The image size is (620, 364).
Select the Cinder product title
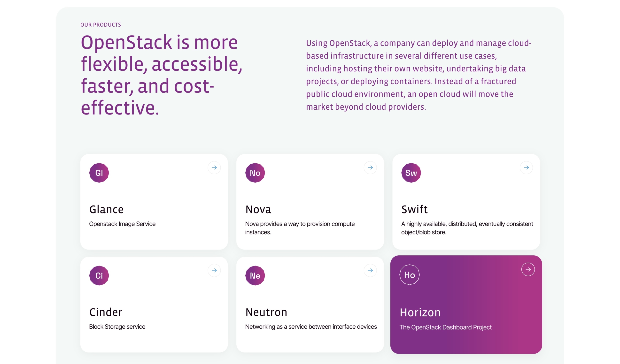[x=106, y=312]
